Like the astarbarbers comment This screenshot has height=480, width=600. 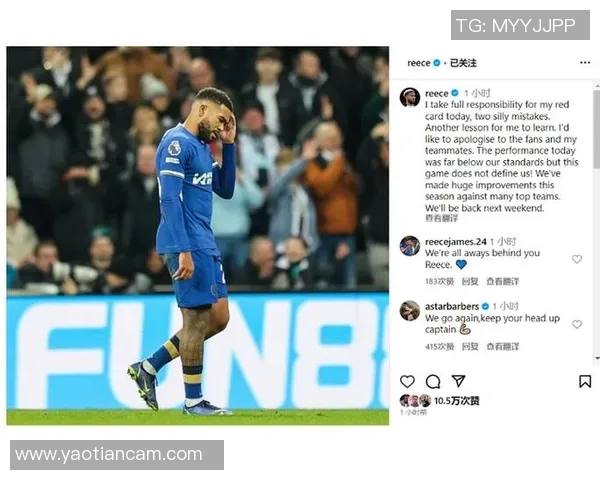pyautogui.click(x=577, y=324)
